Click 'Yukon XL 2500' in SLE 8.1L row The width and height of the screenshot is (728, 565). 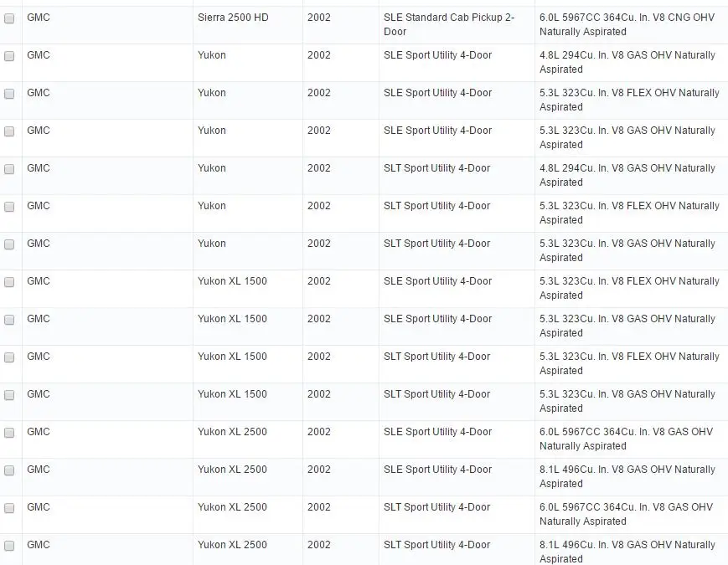click(x=232, y=469)
